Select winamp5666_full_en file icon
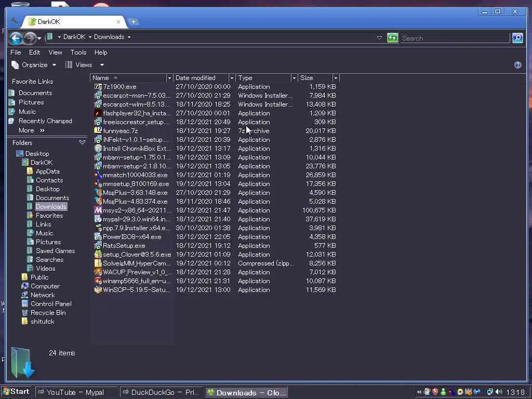 [x=98, y=281]
